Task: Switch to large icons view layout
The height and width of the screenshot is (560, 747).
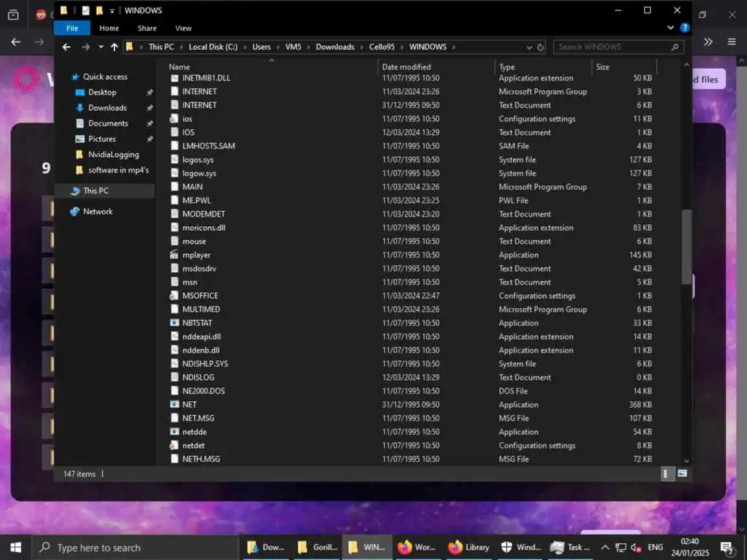Action: point(682,474)
